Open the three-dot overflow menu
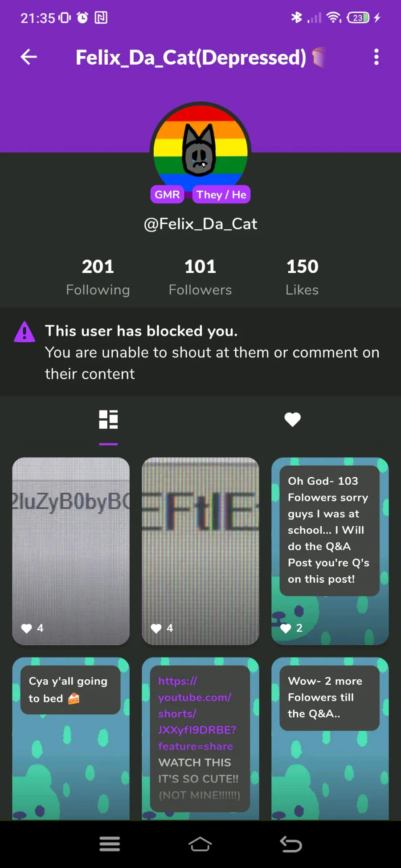This screenshot has height=868, width=401. coord(376,57)
